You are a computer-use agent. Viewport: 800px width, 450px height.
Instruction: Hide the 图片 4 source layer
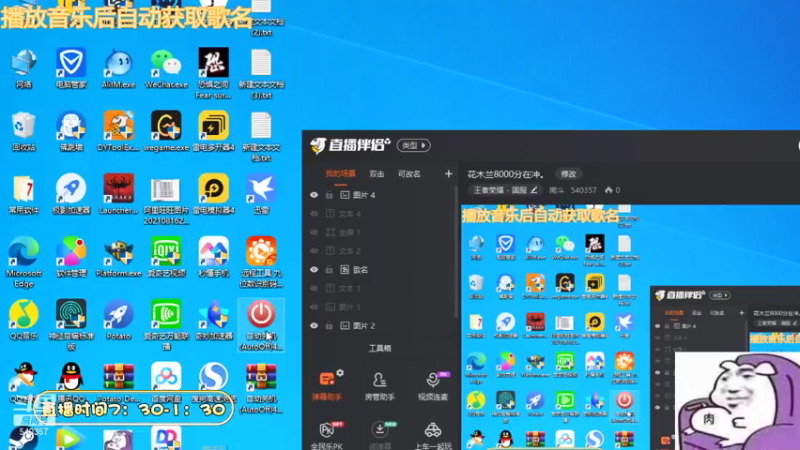314,195
